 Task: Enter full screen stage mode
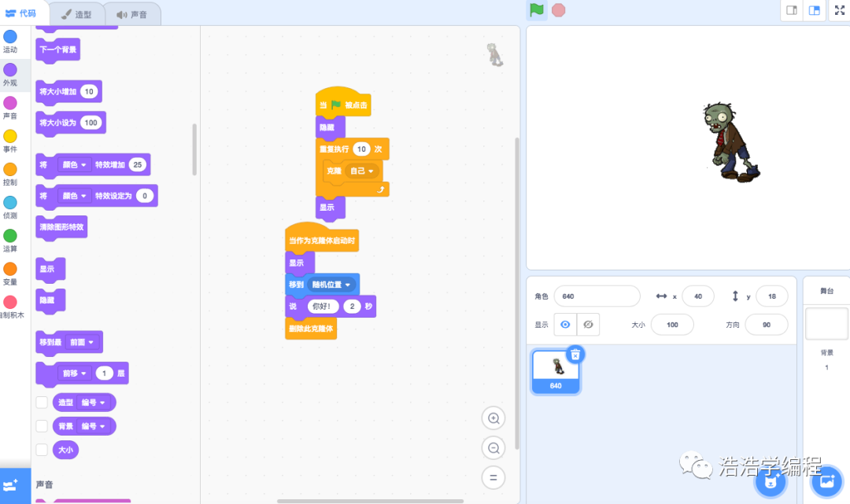click(839, 10)
